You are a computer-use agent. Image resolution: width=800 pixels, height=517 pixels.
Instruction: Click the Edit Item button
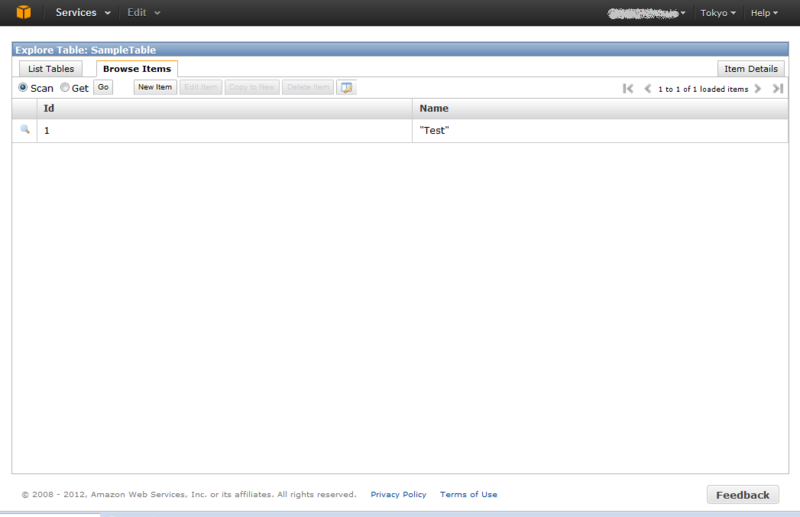click(201, 87)
